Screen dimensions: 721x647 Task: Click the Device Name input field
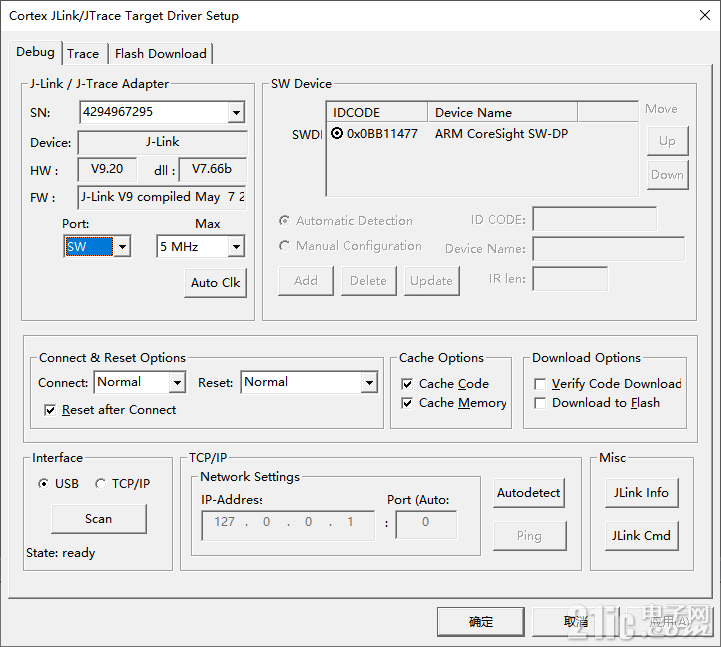tap(609, 249)
